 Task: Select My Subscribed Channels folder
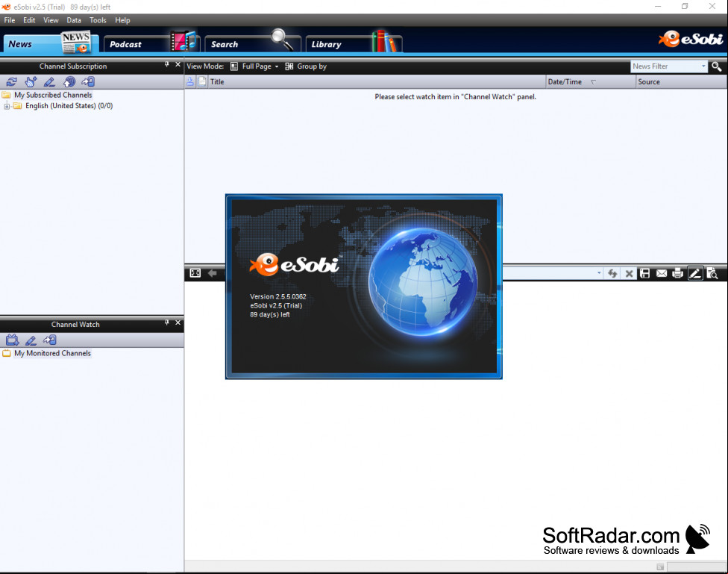53,95
